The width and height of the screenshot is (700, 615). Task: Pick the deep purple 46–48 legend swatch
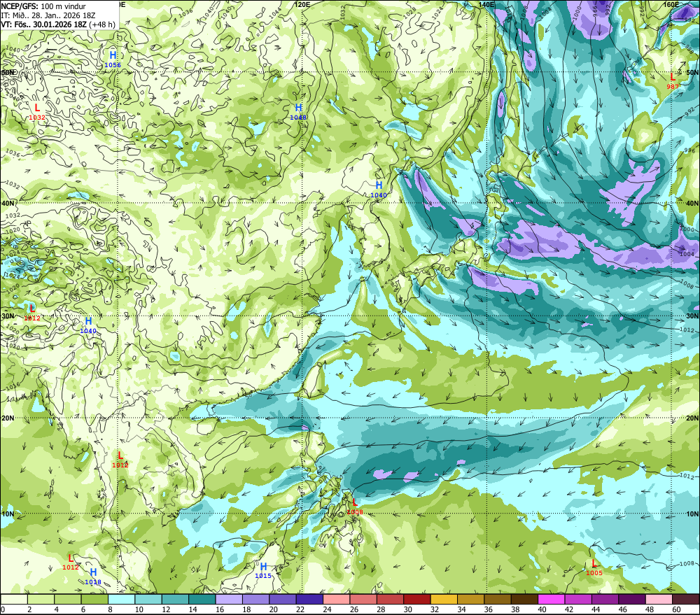point(632,599)
